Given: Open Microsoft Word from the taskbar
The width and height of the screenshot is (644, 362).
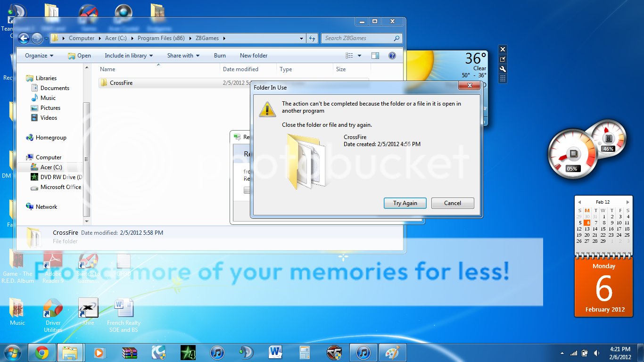Looking at the screenshot, I should point(275,353).
